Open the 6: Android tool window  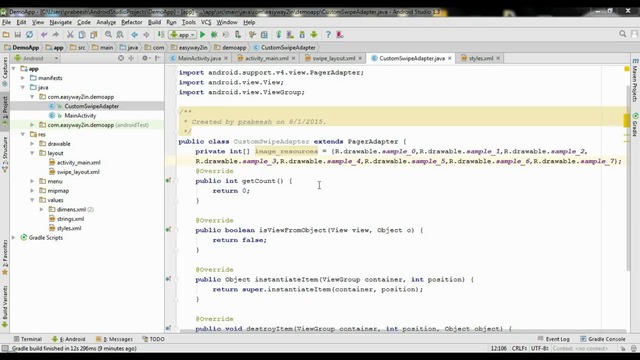69,339
